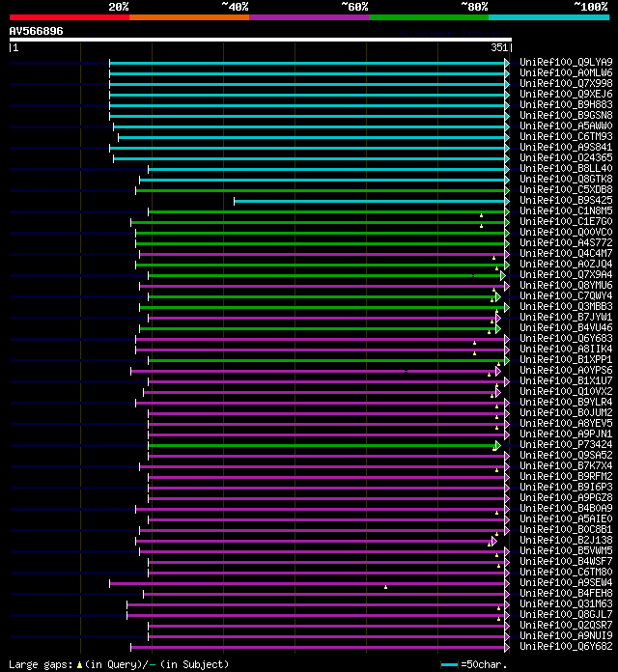Select UniRef100_B2J138 label

566,540
